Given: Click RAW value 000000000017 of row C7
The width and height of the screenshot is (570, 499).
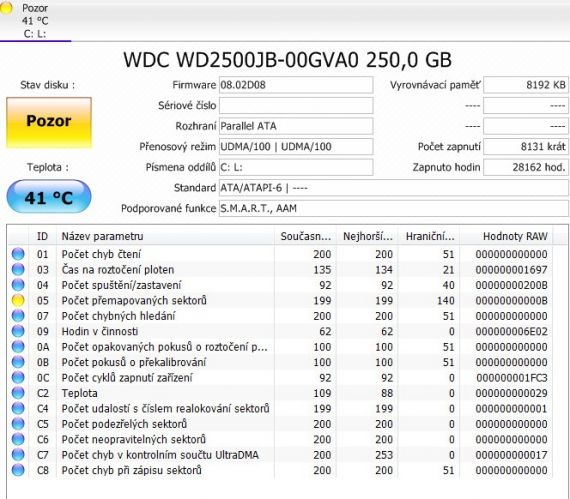Looking at the screenshot, I should click(511, 455).
